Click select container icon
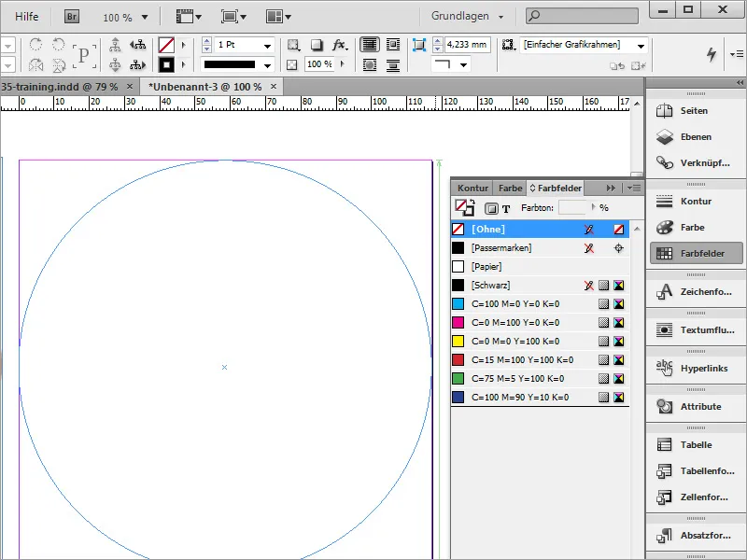 [x=115, y=45]
